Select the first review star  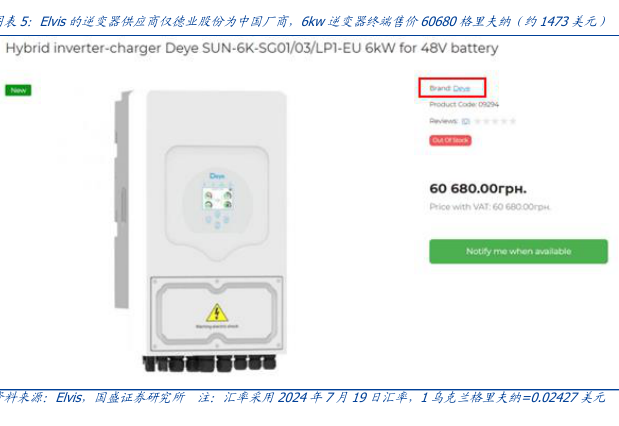(477, 121)
